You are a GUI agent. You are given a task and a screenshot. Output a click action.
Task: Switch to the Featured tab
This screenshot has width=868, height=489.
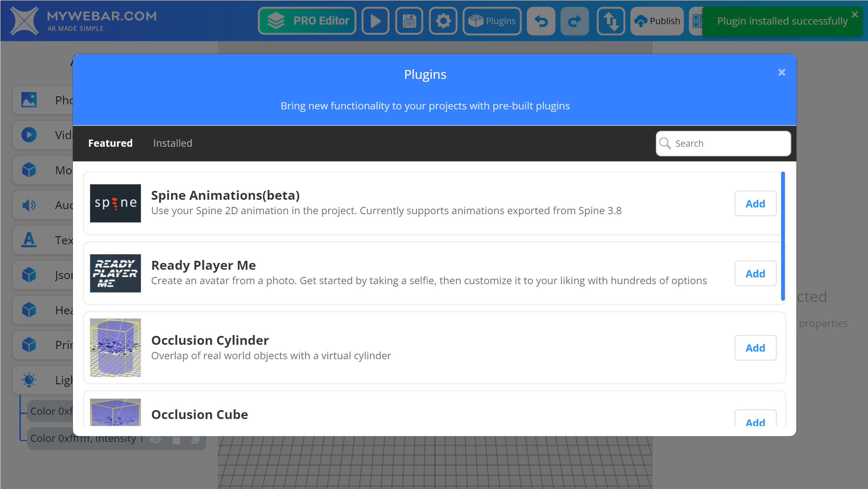[110, 143]
